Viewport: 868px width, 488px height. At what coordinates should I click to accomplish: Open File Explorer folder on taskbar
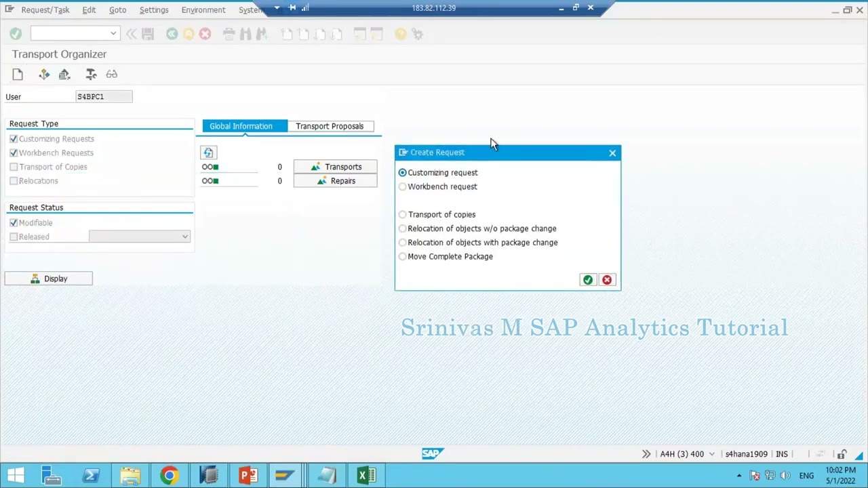(x=130, y=475)
